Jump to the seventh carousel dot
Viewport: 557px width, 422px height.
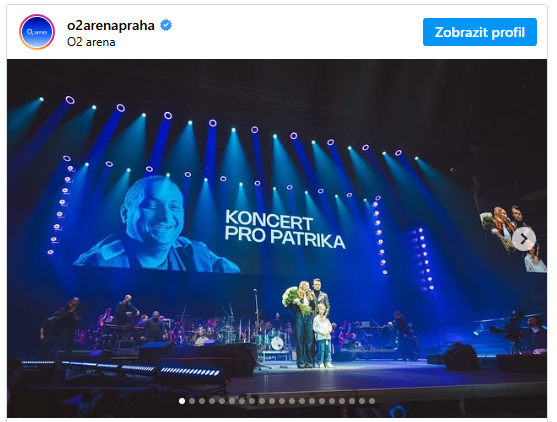[242, 401]
